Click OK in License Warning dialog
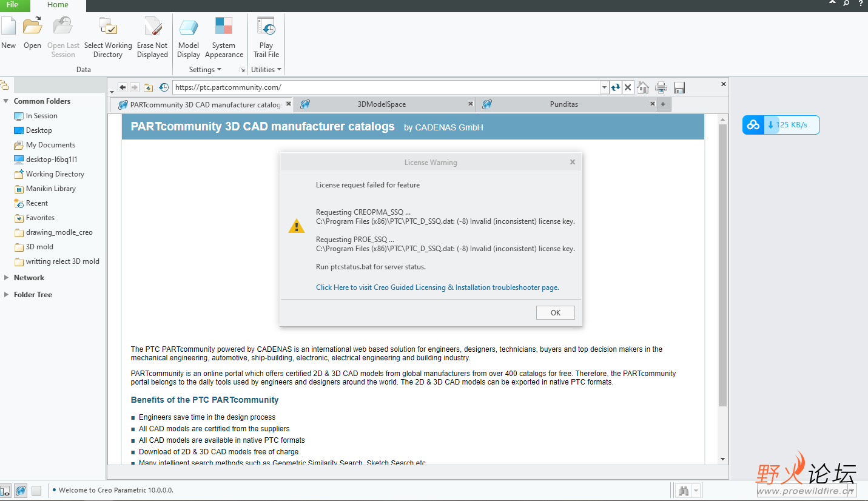Screen dimensions: 868x501 coord(555,313)
